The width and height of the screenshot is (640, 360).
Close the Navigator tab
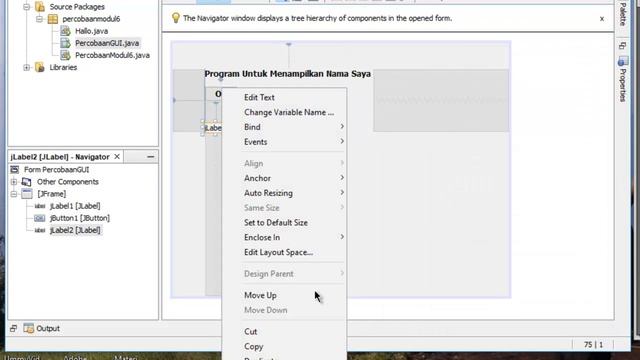pos(117,157)
